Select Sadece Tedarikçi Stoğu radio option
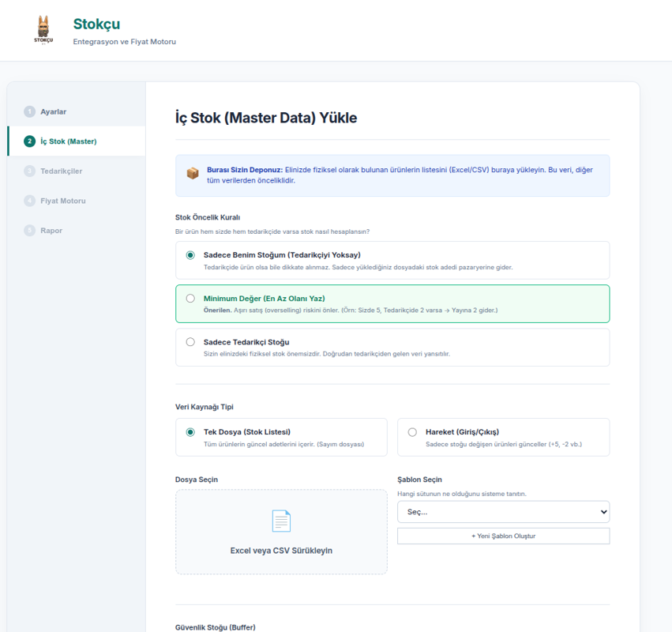 pos(190,342)
